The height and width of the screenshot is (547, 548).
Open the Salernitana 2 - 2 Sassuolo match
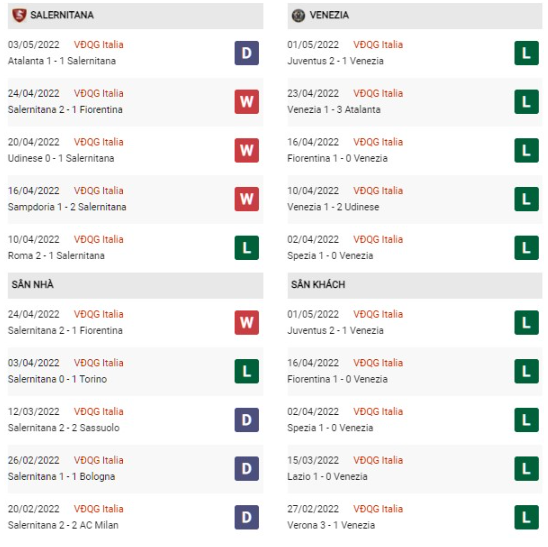point(64,428)
